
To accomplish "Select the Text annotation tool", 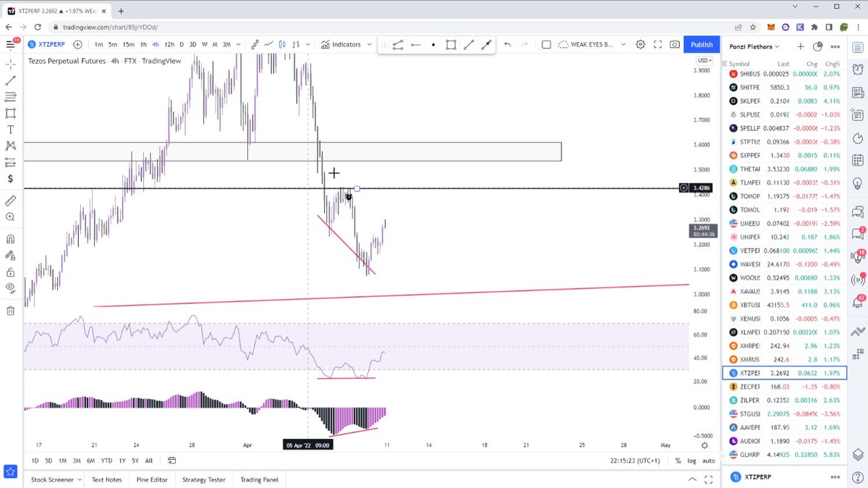I will pyautogui.click(x=10, y=130).
